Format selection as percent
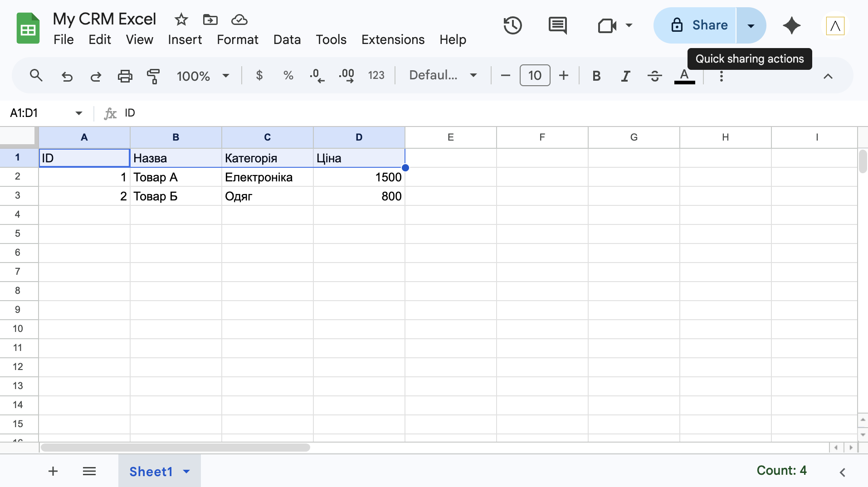Image resolution: width=868 pixels, height=487 pixels. (x=288, y=75)
